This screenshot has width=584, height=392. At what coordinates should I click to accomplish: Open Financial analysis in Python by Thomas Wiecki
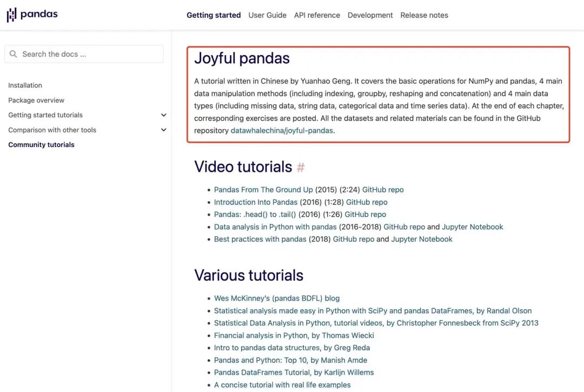pyautogui.click(x=294, y=336)
